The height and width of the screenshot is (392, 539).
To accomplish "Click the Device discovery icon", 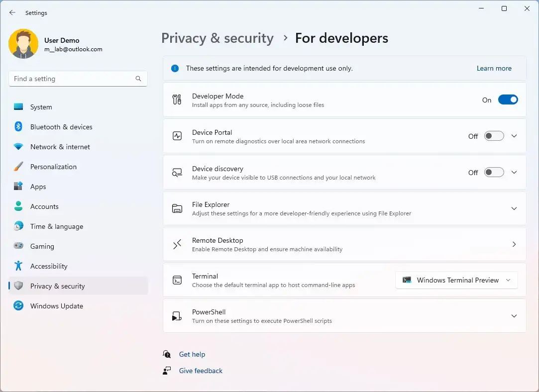I will coord(177,173).
